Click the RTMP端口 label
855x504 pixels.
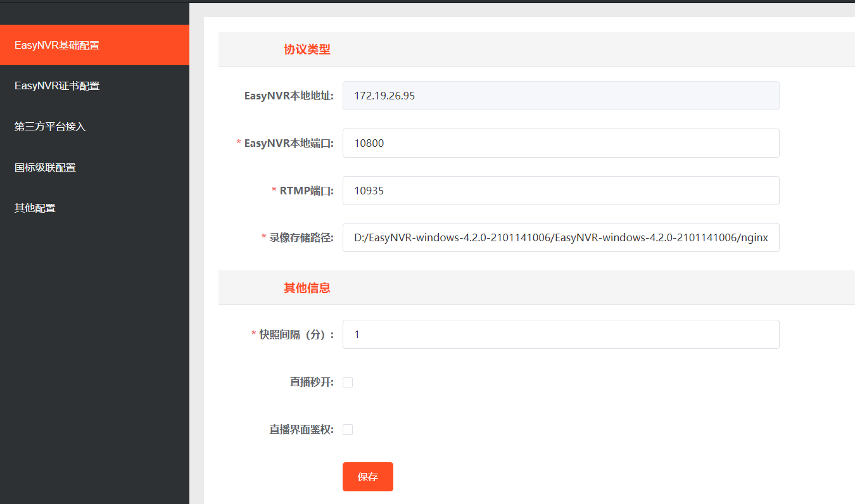307,191
